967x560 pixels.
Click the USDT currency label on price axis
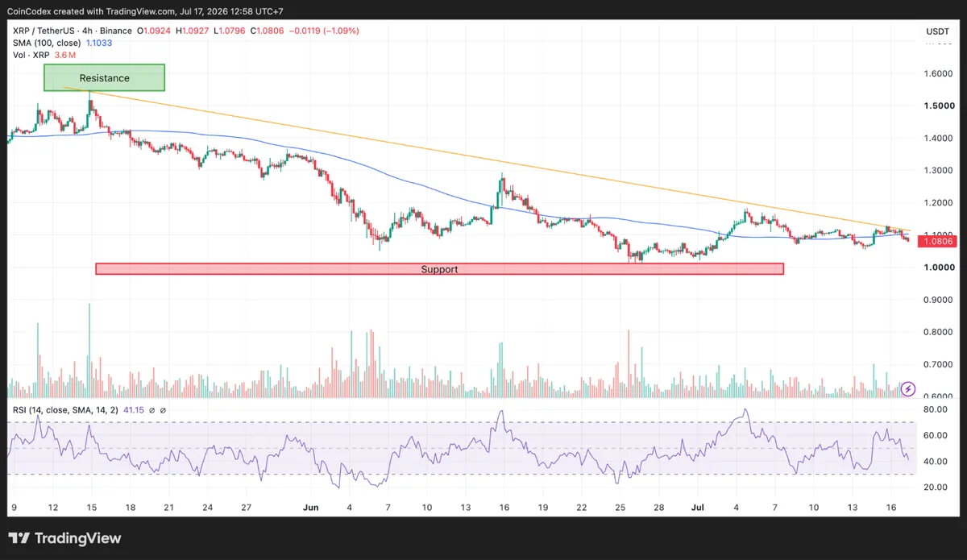tap(937, 31)
